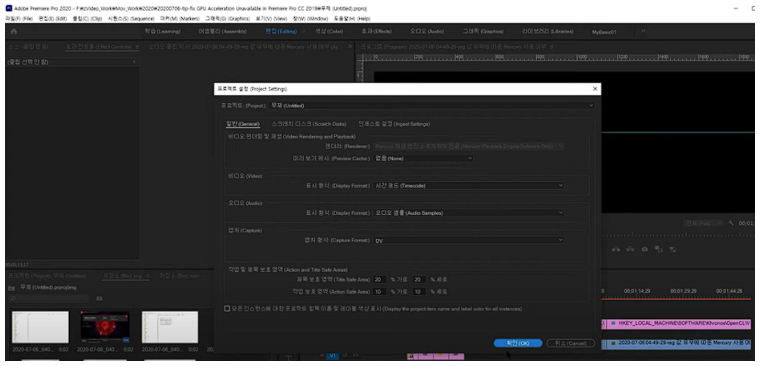The image size is (760, 366).
Task: Click source panel overflow double-chevron
Action: pyautogui.click(x=350, y=47)
